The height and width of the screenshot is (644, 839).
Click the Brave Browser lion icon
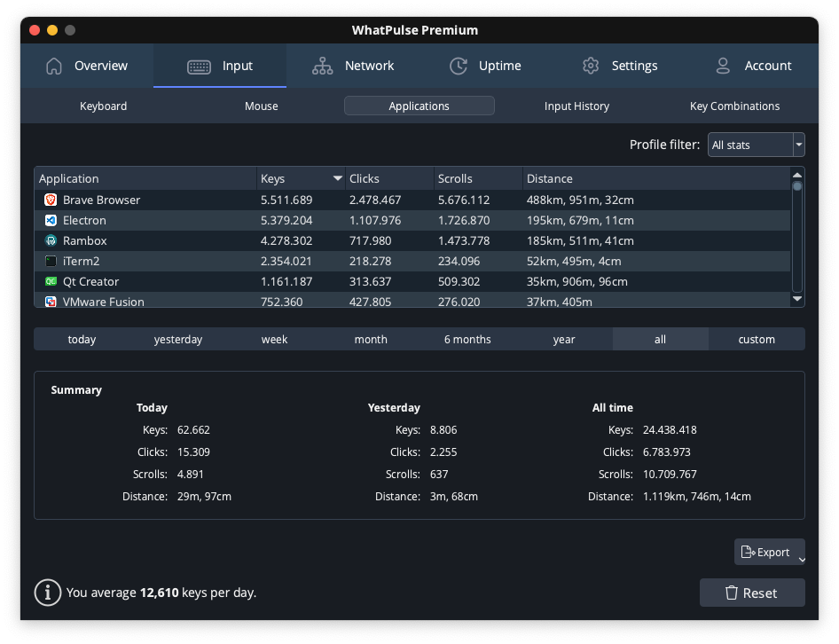pos(51,200)
